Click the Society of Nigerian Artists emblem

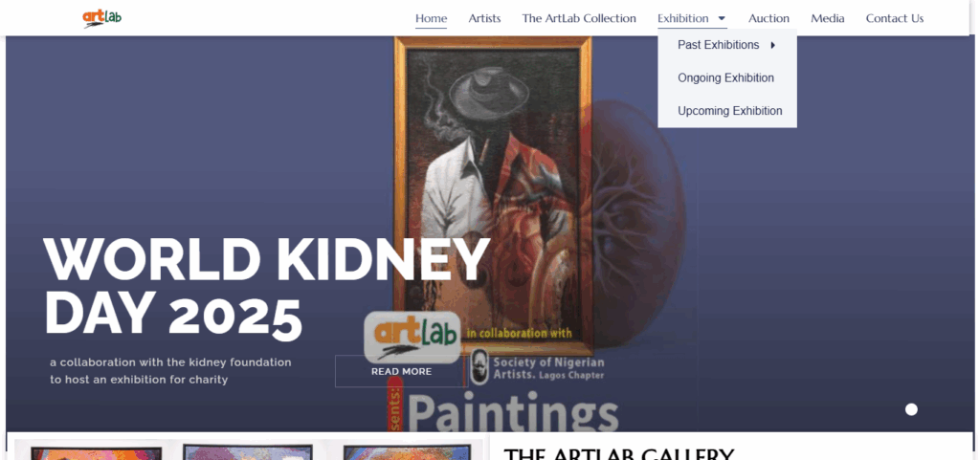pos(479,367)
